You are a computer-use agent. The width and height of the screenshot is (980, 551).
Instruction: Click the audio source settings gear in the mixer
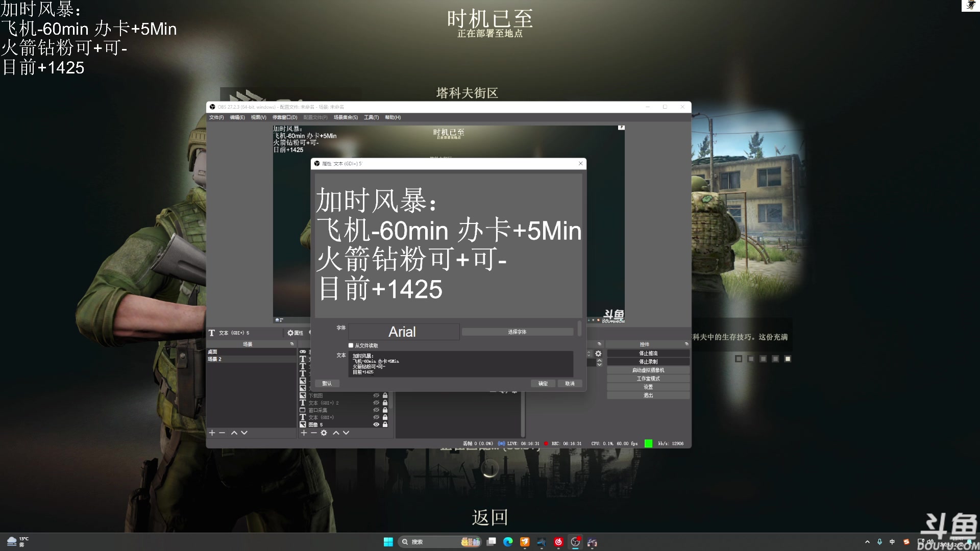(x=598, y=354)
